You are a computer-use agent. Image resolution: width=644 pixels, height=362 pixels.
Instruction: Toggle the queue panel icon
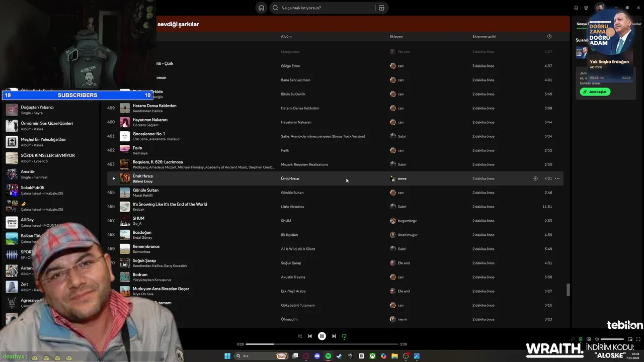coord(581,339)
